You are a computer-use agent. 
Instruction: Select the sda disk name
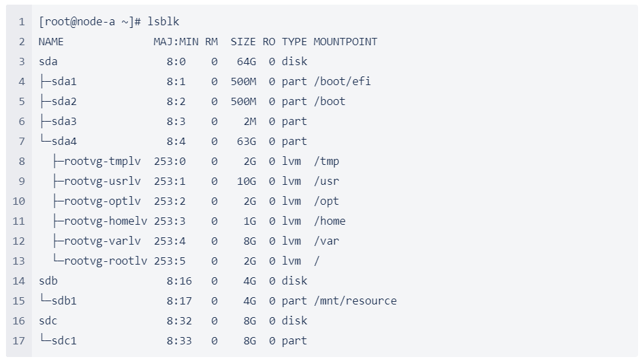point(48,62)
